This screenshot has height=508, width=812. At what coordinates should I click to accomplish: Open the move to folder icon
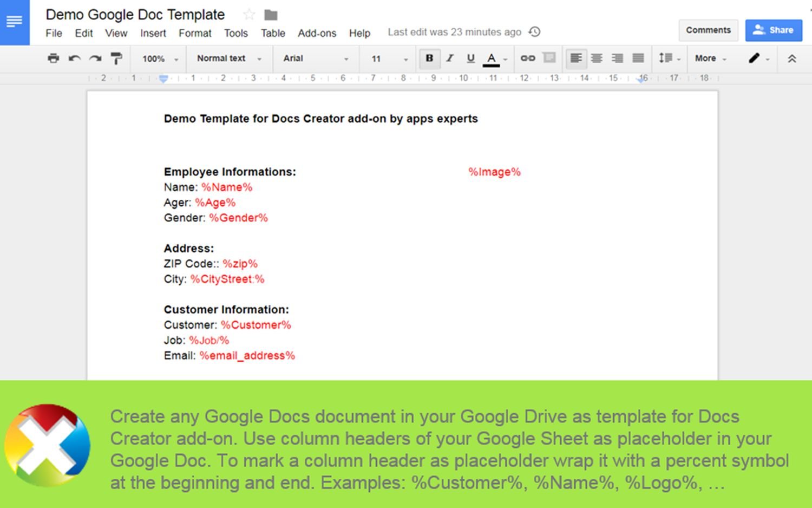point(271,15)
